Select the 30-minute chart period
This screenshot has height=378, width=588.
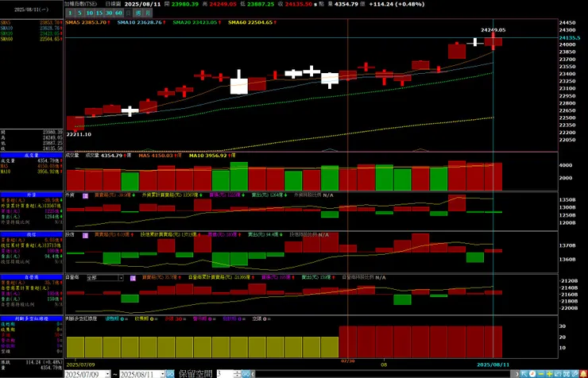109,13
